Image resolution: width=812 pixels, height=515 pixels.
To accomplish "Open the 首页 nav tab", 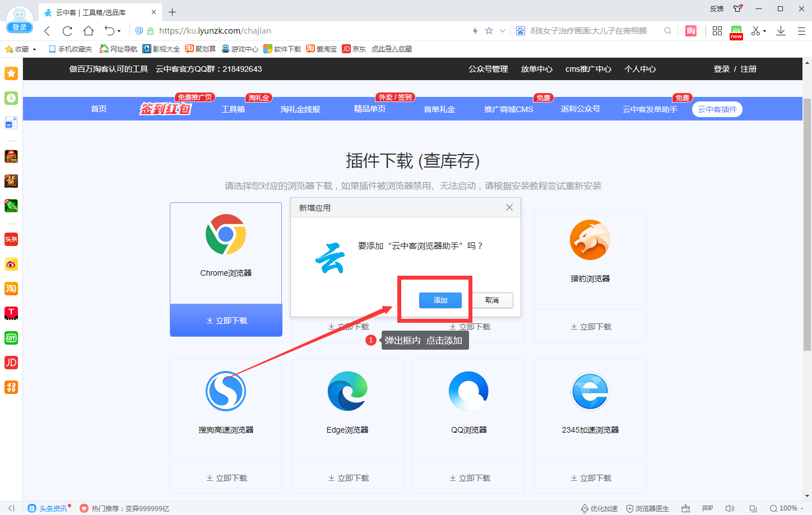I will (99, 109).
